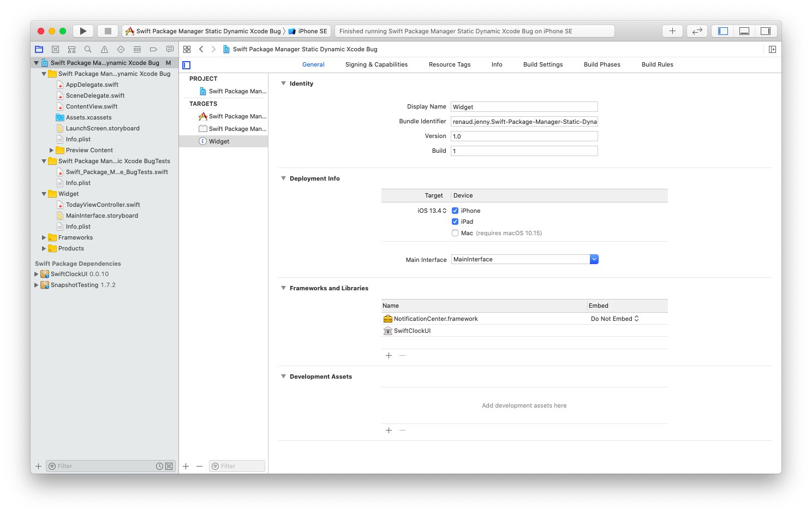Go back in editor history
The height and width of the screenshot is (514, 812).
click(x=201, y=49)
